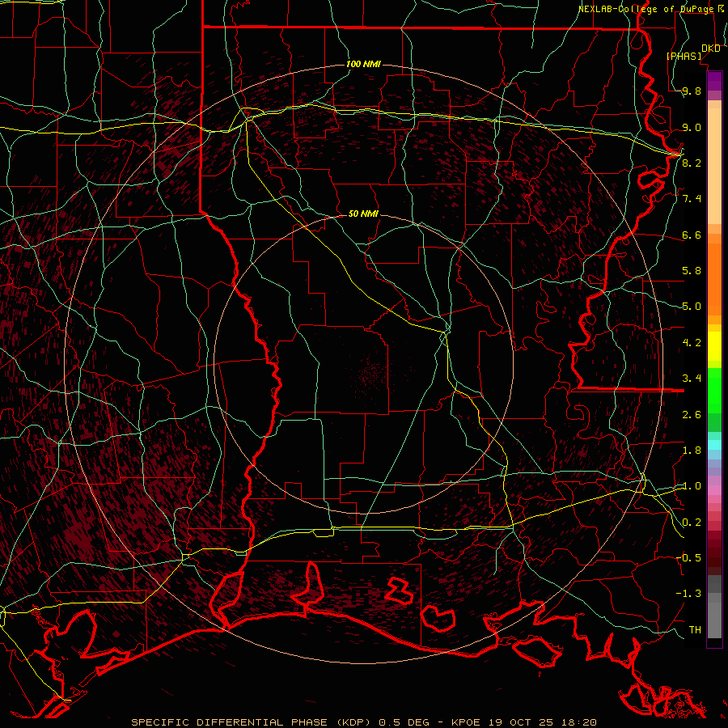Select the cyan color band
The image size is (728, 728).
(714, 444)
